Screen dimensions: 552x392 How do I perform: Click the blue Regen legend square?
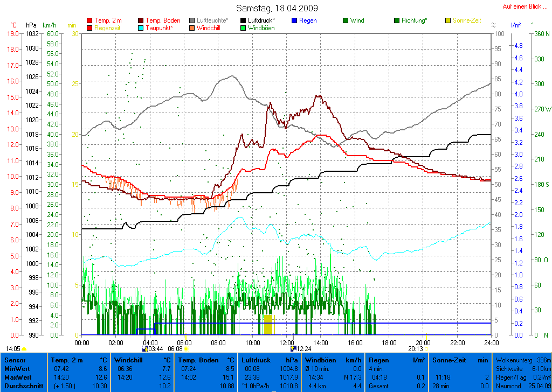pos(294,20)
